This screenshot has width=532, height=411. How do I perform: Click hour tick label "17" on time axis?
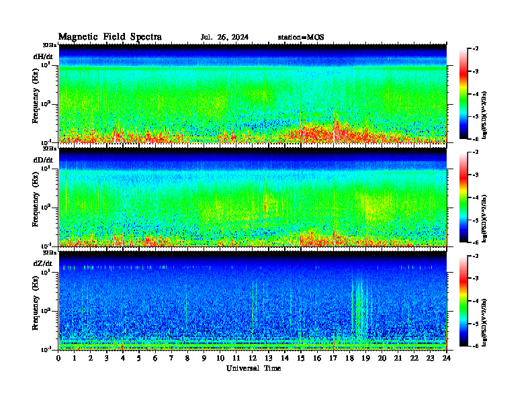pyautogui.click(x=333, y=358)
